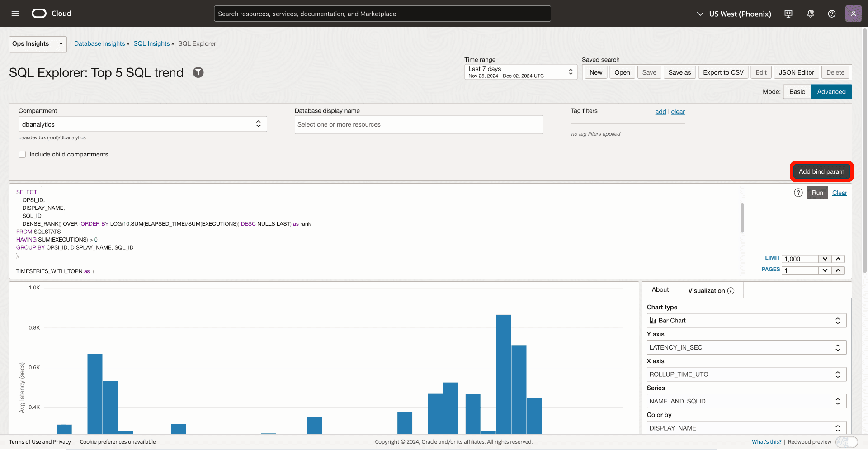868x450 pixels.
Task: Enable the Include child compartments checkbox
Action: [x=22, y=154]
